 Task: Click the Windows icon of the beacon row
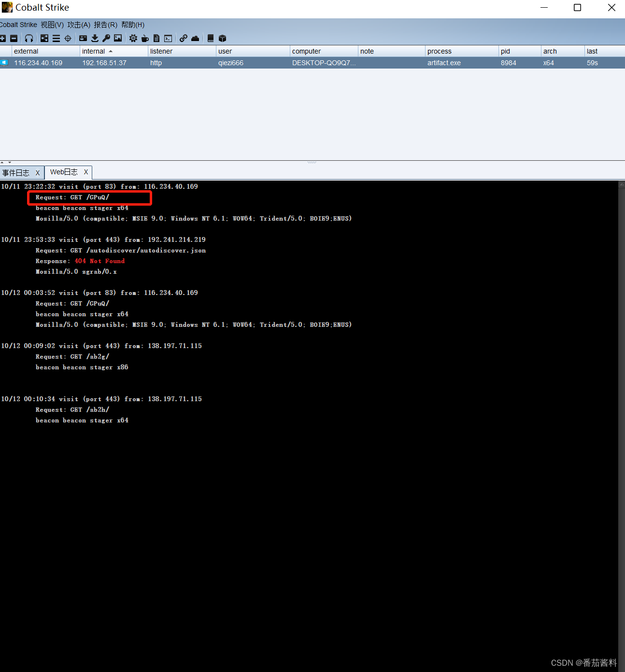[4, 63]
